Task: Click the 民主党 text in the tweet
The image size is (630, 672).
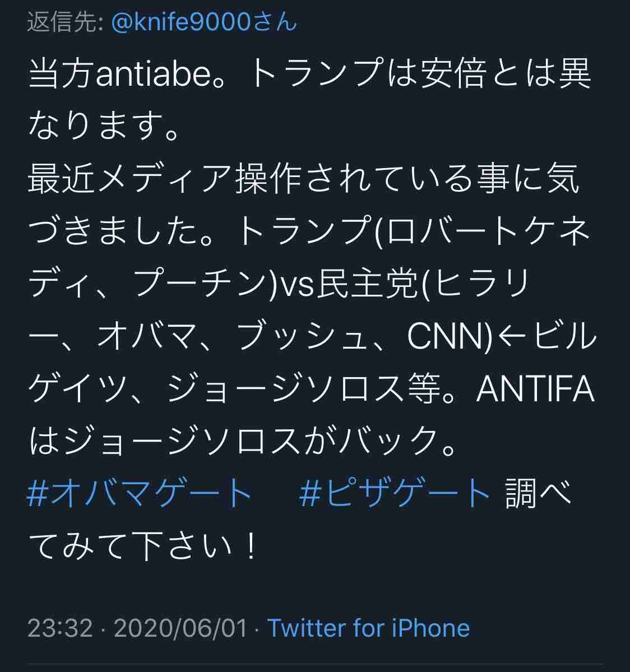Action: click(368, 284)
